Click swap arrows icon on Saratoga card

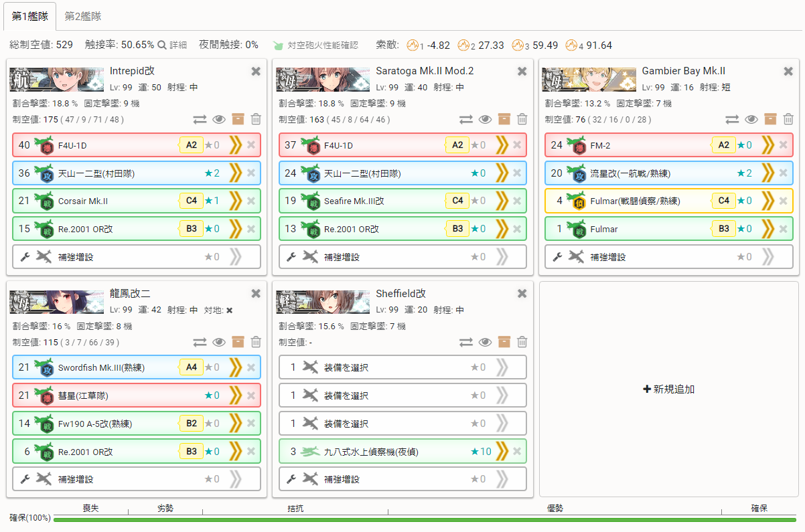coord(466,119)
